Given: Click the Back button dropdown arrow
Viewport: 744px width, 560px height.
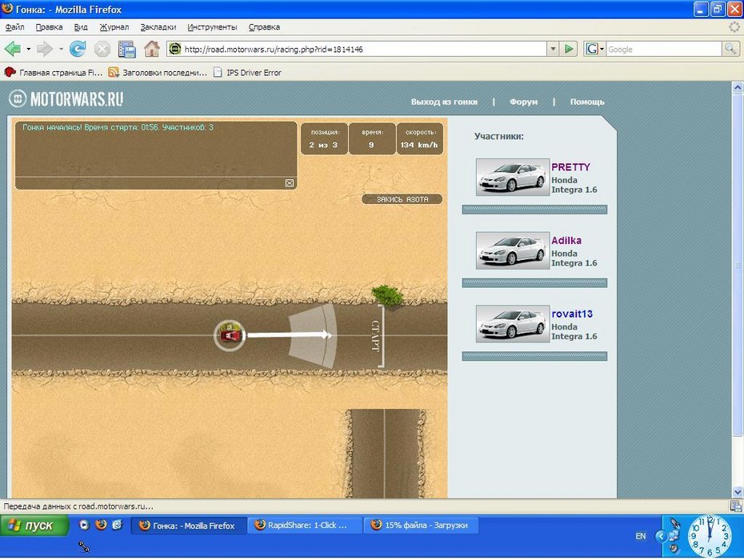Looking at the screenshot, I should (x=29, y=49).
